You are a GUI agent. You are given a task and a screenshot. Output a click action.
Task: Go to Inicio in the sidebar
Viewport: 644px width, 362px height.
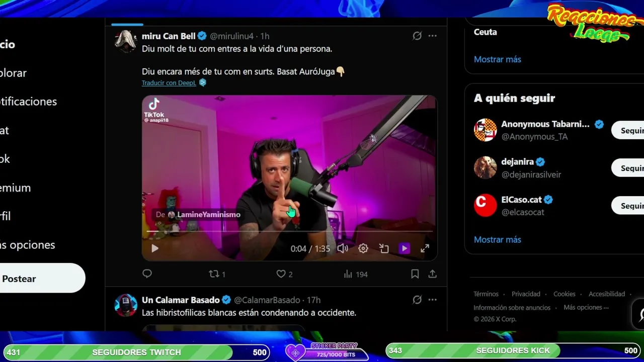point(8,44)
